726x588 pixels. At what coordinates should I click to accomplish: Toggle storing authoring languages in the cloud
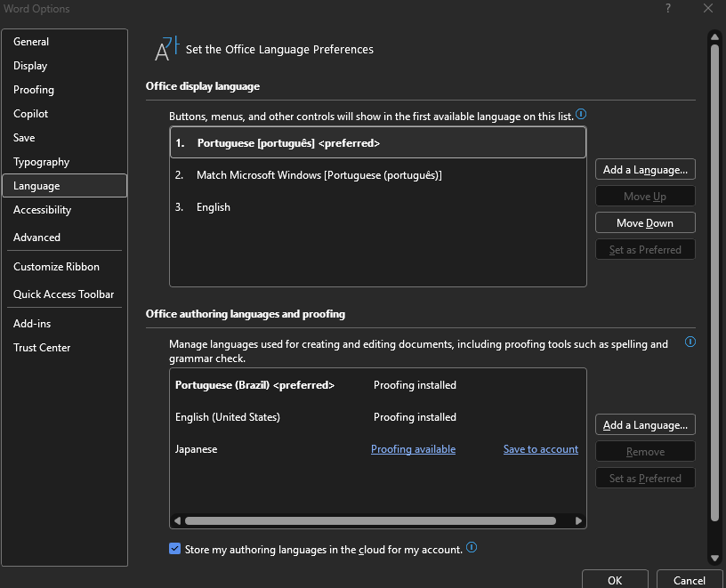(x=174, y=549)
